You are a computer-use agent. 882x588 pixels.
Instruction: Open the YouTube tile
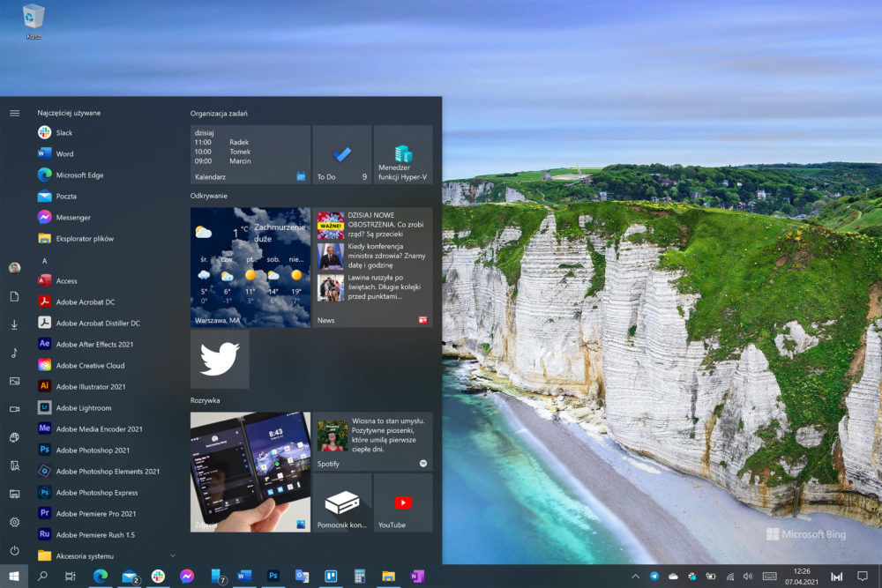pos(403,502)
